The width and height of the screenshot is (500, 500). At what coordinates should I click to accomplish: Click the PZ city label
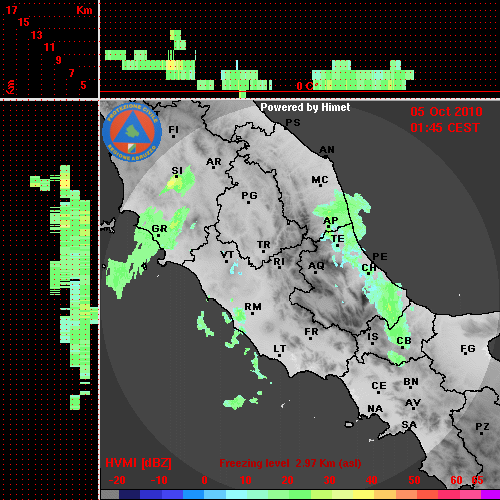(482, 426)
